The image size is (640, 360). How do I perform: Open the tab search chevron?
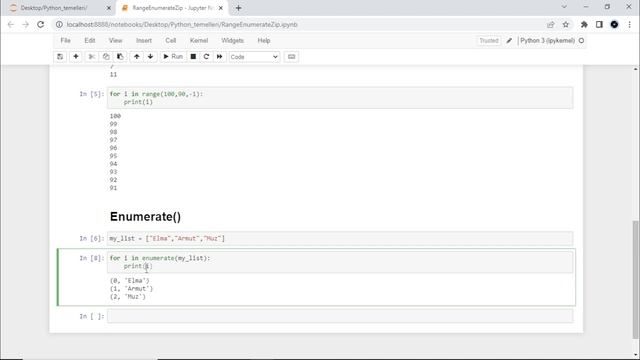point(564,7)
